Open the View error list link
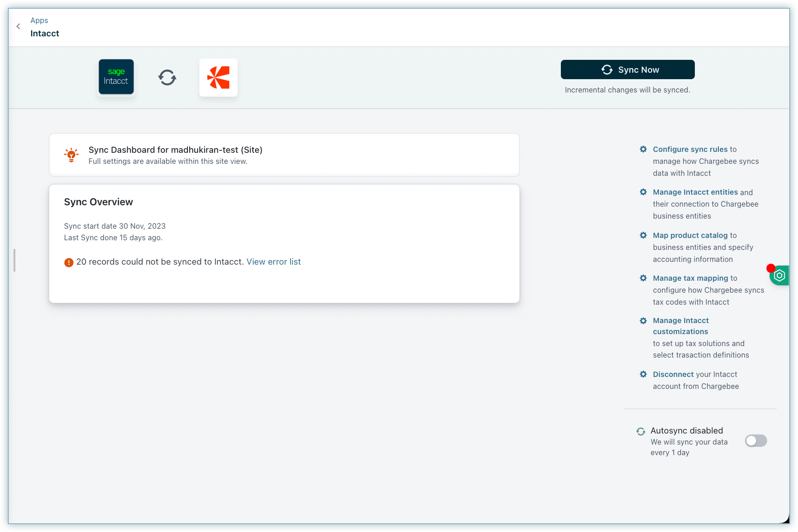 tap(274, 262)
